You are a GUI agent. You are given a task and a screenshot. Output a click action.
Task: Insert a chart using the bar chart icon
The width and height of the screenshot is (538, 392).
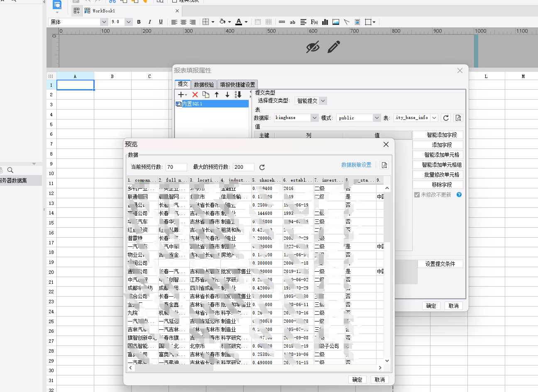coord(325,22)
